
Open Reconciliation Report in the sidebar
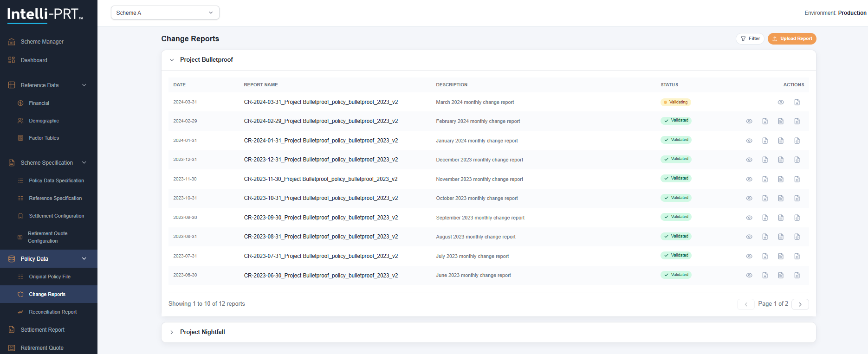[x=52, y=312]
